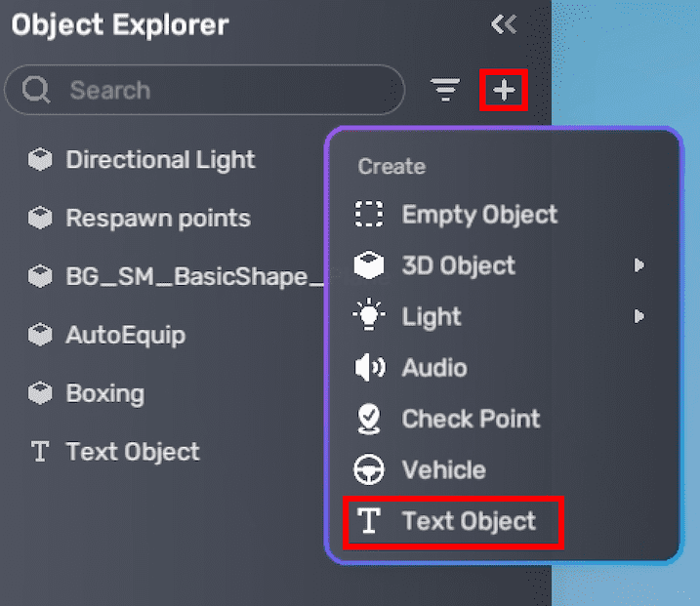Expand the 3D Object submenu arrow
The height and width of the screenshot is (606, 700).
[639, 265]
